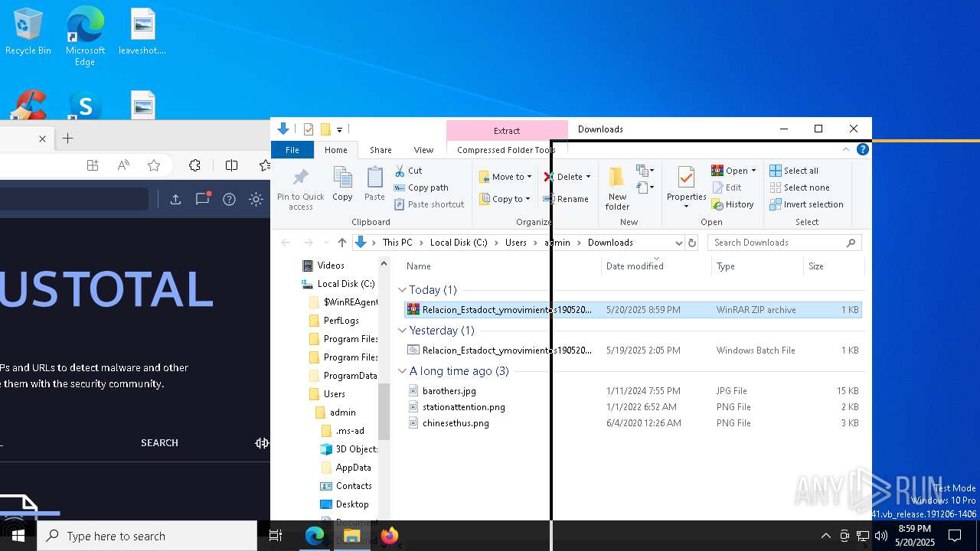Viewport: 980px width, 551px height.
Task: Click Select all in ribbon
Action: pyautogui.click(x=794, y=171)
